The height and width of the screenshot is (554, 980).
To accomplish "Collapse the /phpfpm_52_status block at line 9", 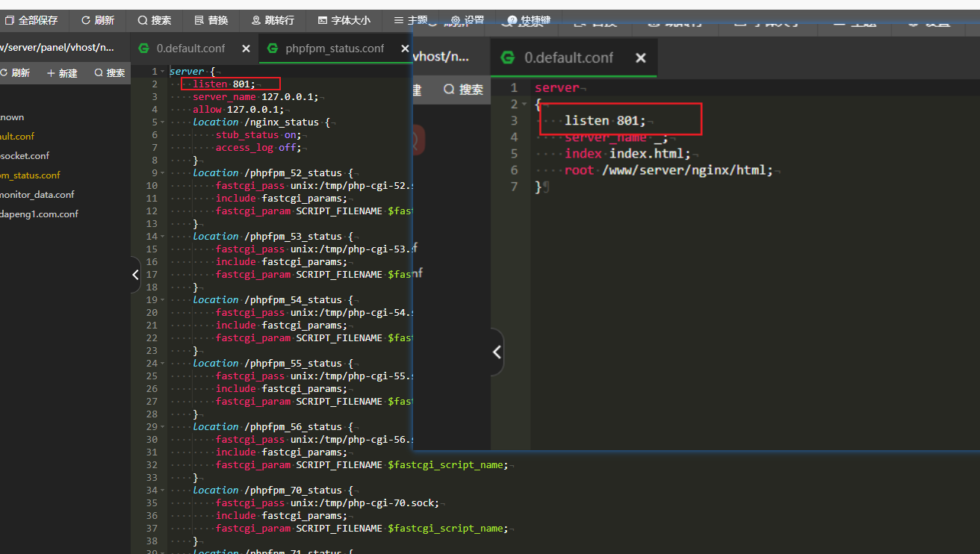I will [164, 172].
